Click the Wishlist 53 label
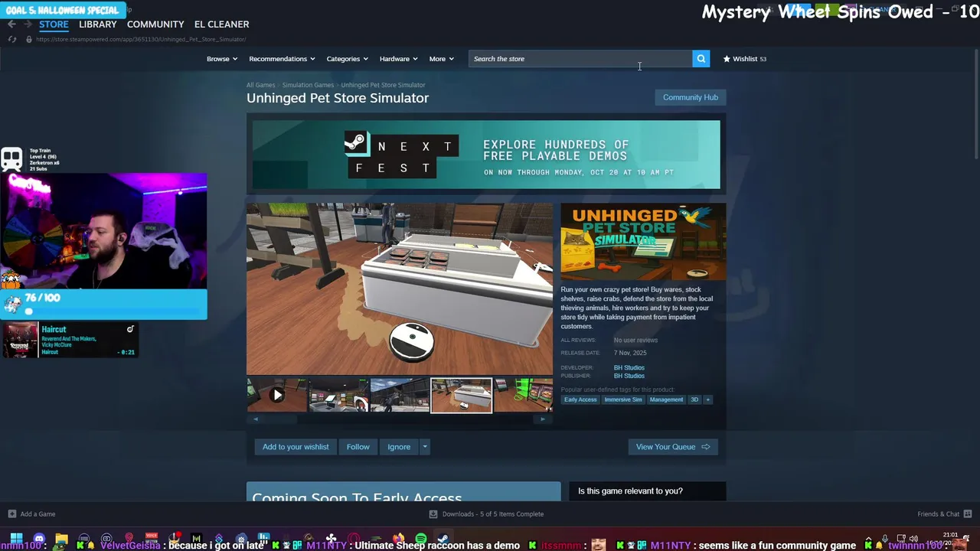980x551 pixels. click(x=750, y=59)
